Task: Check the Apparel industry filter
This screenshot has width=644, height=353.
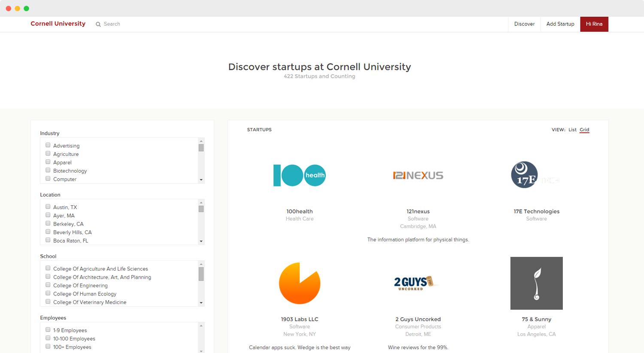Action: (48, 162)
